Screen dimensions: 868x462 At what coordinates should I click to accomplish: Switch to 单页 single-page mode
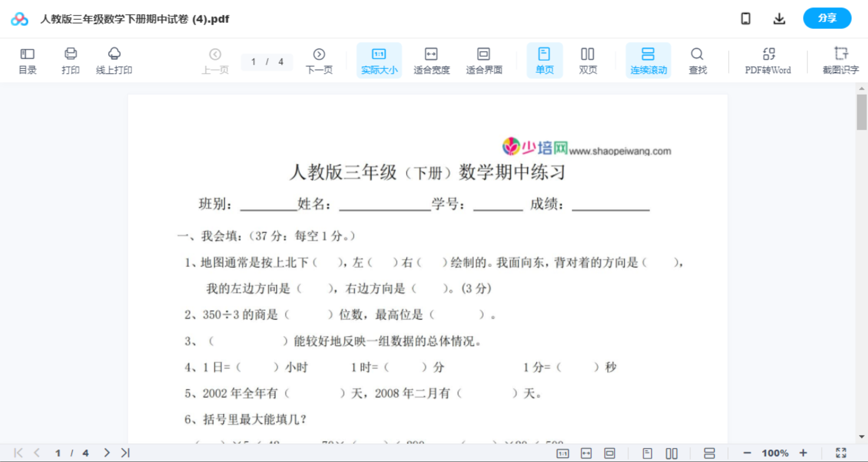point(544,60)
